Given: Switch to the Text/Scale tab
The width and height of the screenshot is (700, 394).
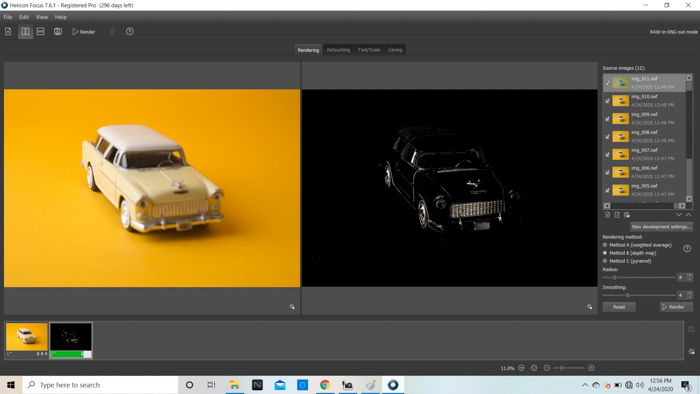Looking at the screenshot, I should tap(369, 50).
